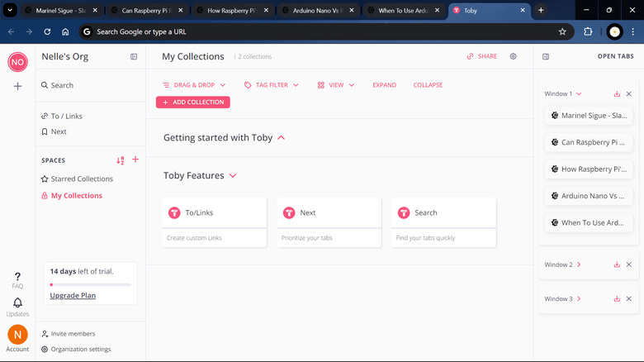Viewport: 644px width, 362px height.
Task: Open the Tag Filter dropdown
Action: point(272,85)
